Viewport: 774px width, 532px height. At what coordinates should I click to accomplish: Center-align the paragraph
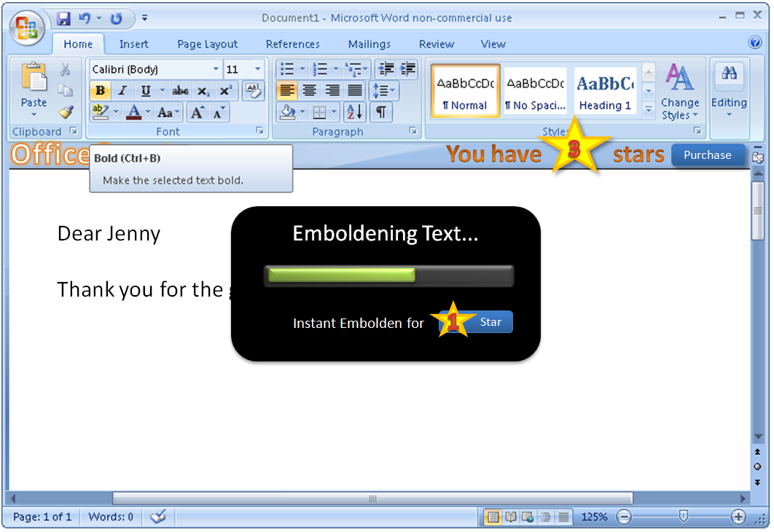click(x=310, y=91)
